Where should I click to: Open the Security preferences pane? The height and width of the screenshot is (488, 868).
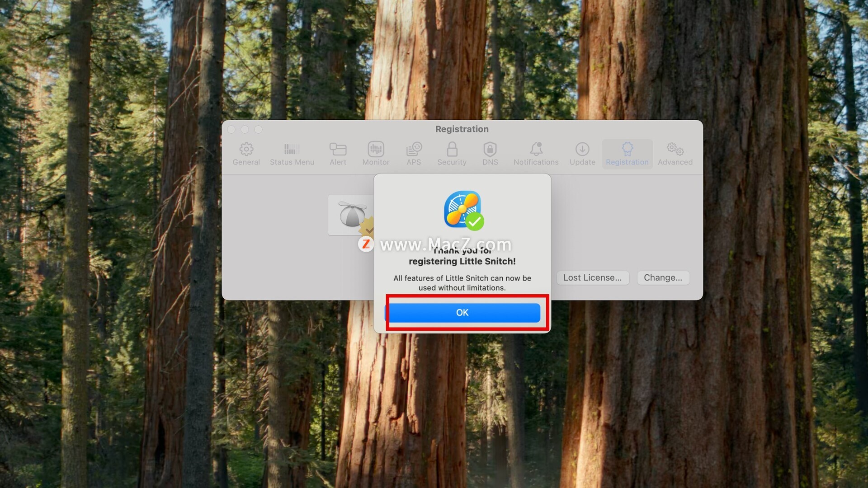tap(452, 154)
